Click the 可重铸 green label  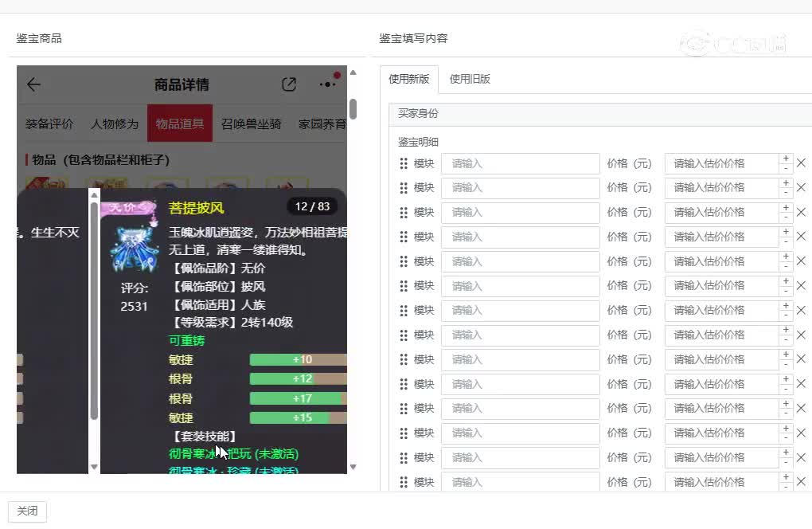point(187,340)
